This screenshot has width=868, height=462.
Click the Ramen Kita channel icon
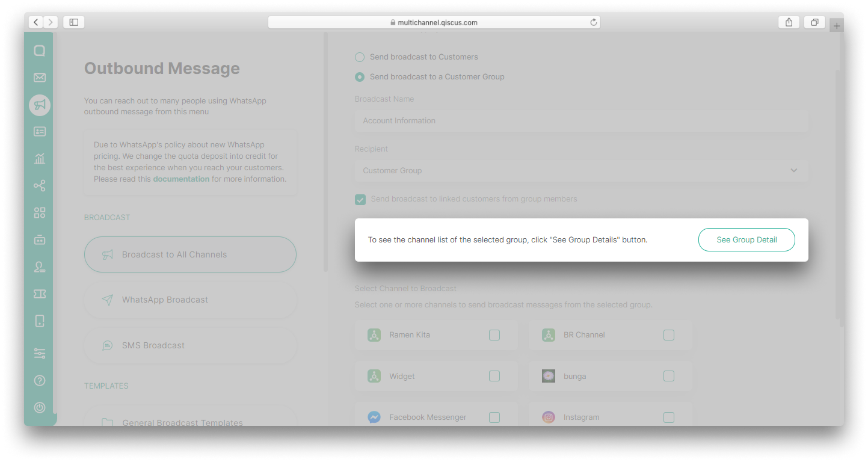pyautogui.click(x=374, y=335)
